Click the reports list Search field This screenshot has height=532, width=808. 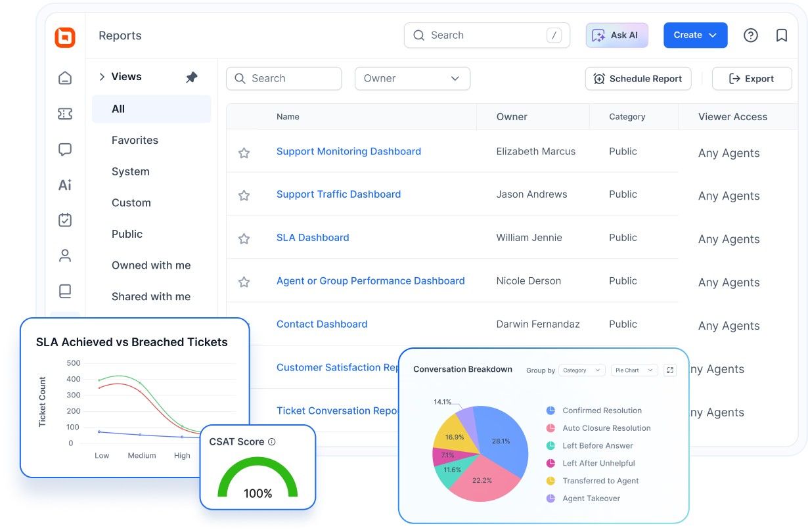click(x=284, y=79)
